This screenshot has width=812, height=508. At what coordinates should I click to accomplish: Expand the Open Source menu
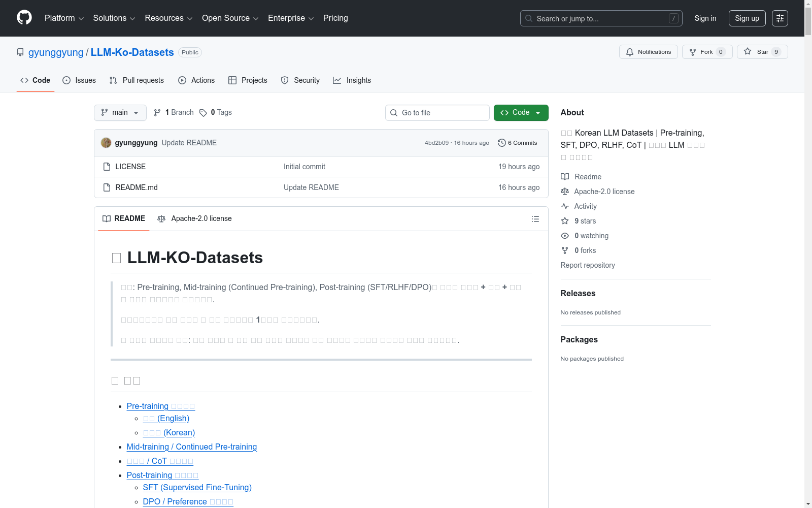tap(230, 18)
